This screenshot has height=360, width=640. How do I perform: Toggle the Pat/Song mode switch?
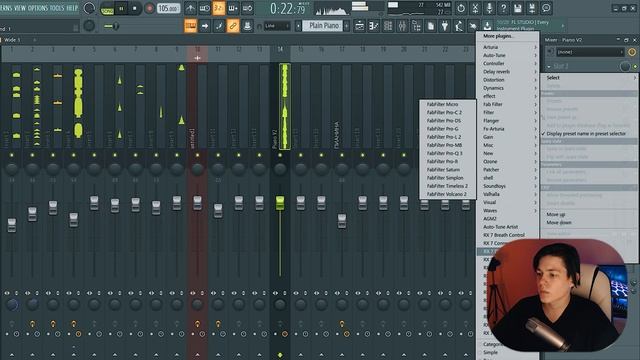[x=107, y=9]
